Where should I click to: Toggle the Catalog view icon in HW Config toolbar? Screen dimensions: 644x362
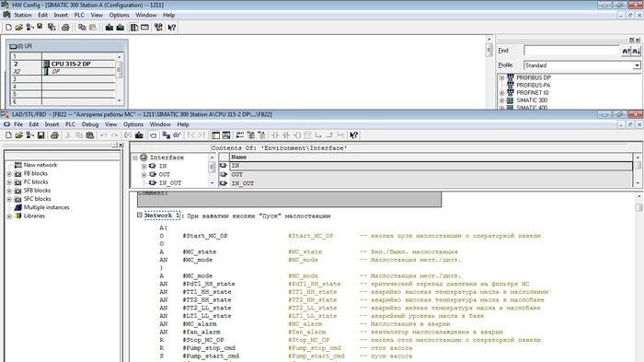[x=134, y=27]
